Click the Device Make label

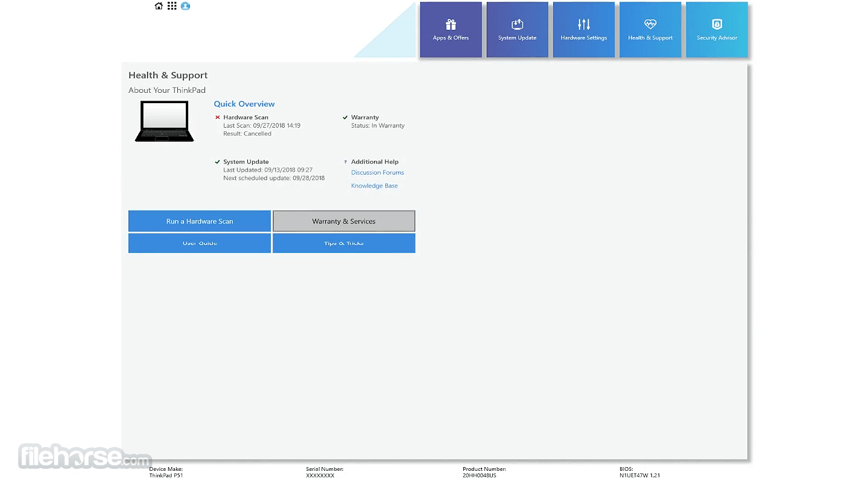(x=166, y=469)
